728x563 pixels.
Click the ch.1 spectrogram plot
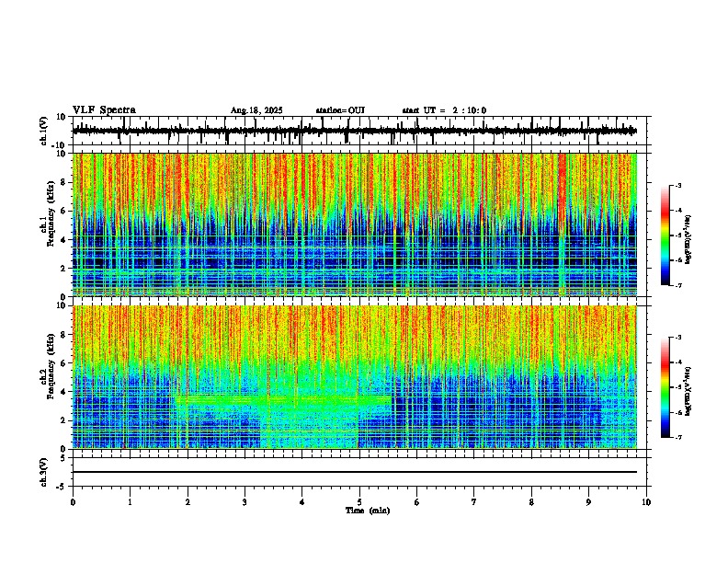pos(355,224)
